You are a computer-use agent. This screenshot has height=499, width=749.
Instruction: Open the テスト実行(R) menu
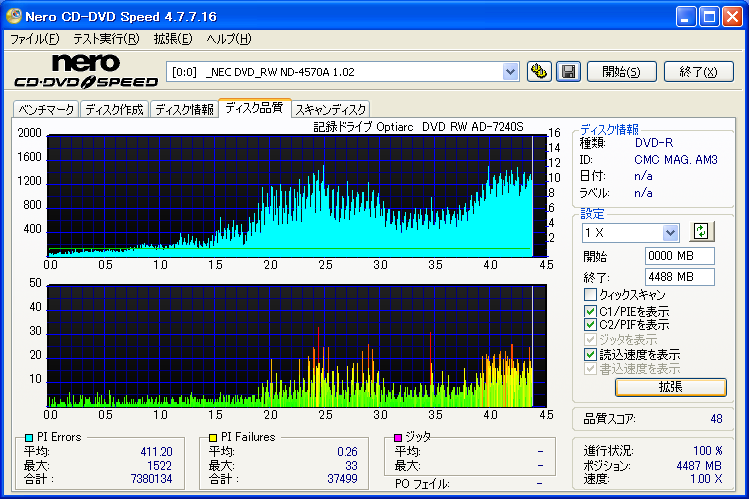(x=106, y=39)
